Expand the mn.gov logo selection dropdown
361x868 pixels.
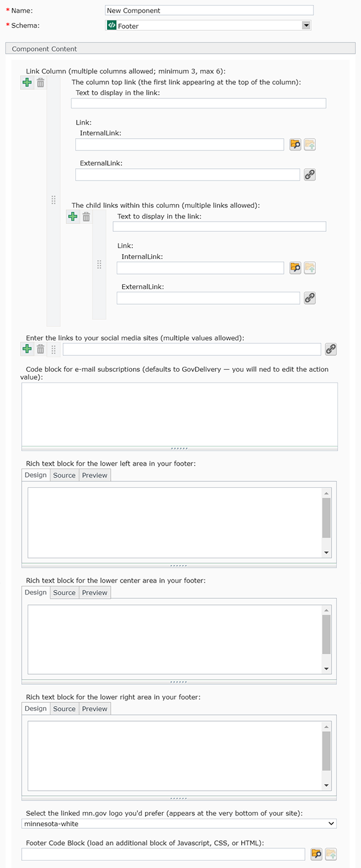pos(179,823)
